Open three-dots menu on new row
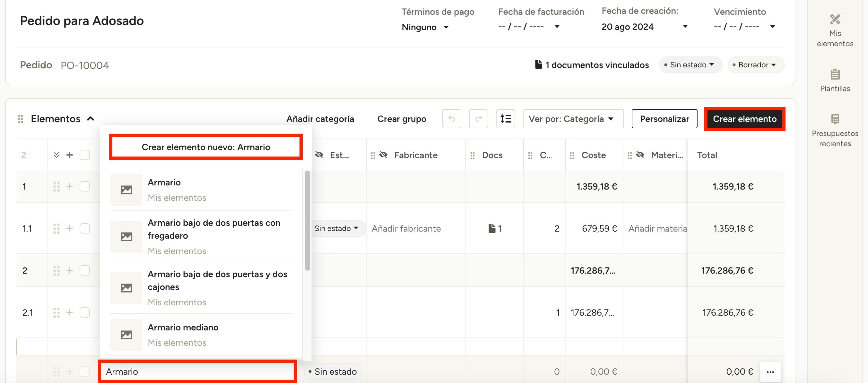This screenshot has height=383, width=868. click(770, 371)
